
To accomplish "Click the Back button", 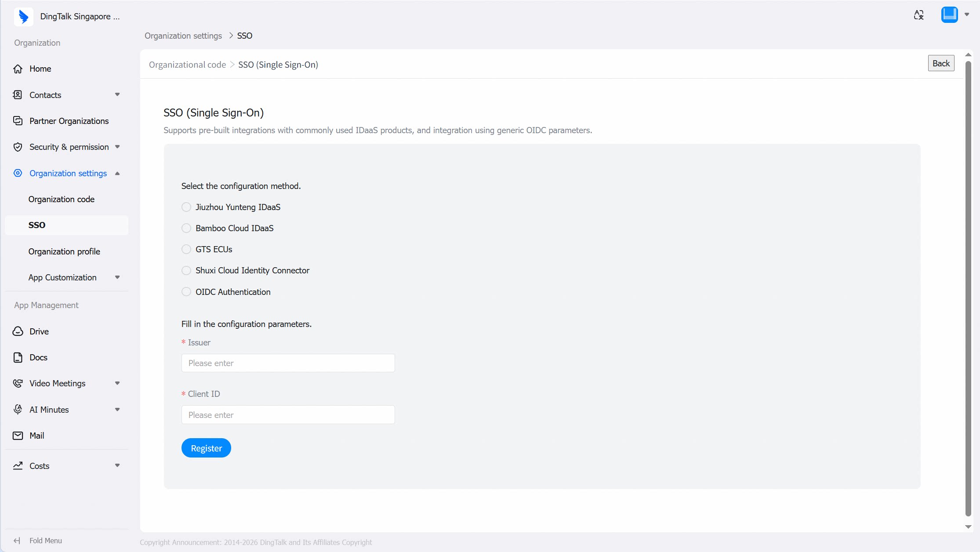I will pyautogui.click(x=941, y=63).
